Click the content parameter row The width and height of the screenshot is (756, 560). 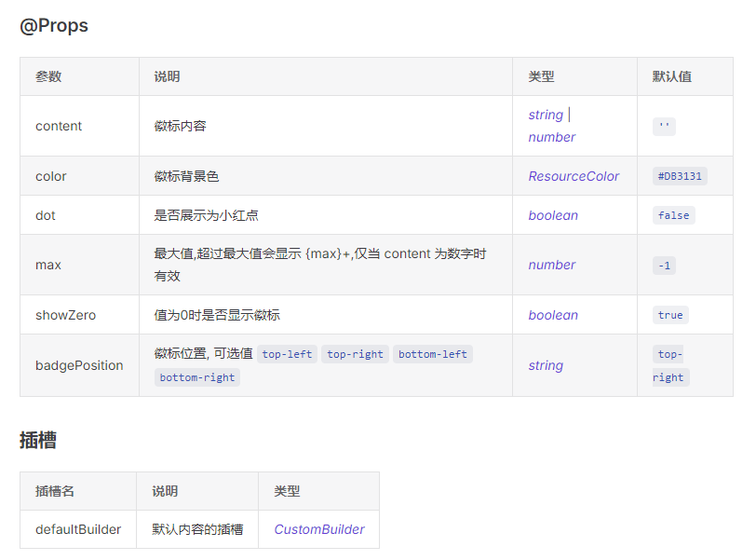pyautogui.click(x=58, y=126)
